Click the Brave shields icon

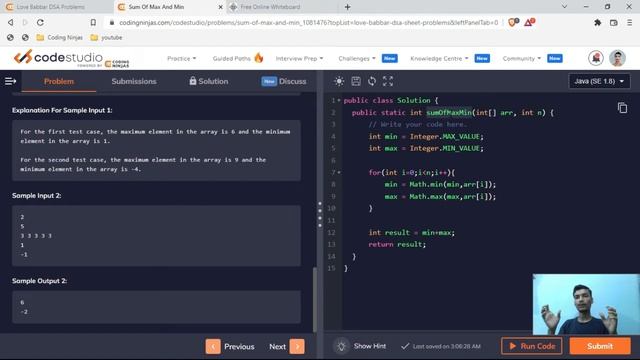pos(513,22)
